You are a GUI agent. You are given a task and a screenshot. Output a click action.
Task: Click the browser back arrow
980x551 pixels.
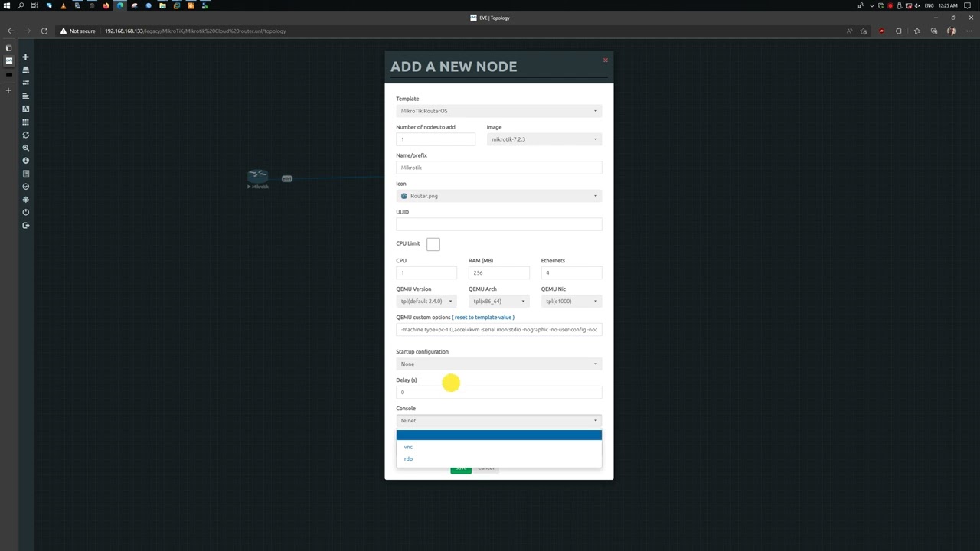click(x=10, y=31)
